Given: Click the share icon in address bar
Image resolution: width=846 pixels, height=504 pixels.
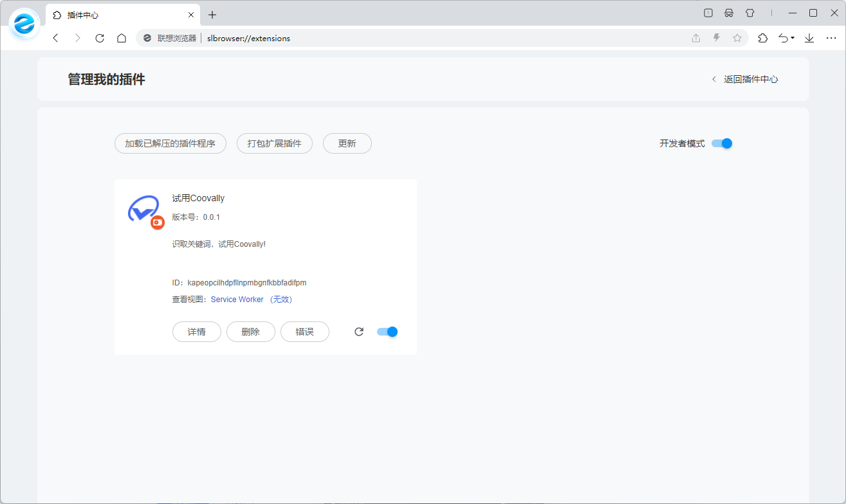Looking at the screenshot, I should point(696,39).
